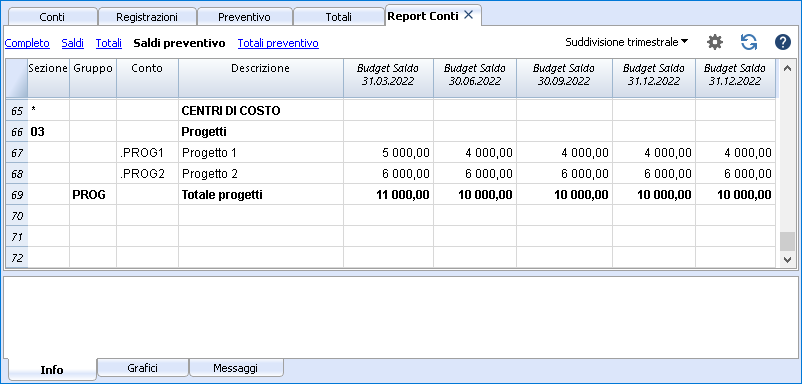Close the Report Conti tab
Screen dimensions: 802x384
click(x=469, y=15)
